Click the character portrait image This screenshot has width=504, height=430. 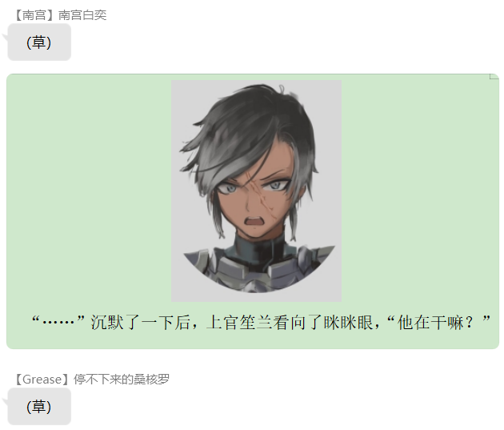[x=256, y=191]
